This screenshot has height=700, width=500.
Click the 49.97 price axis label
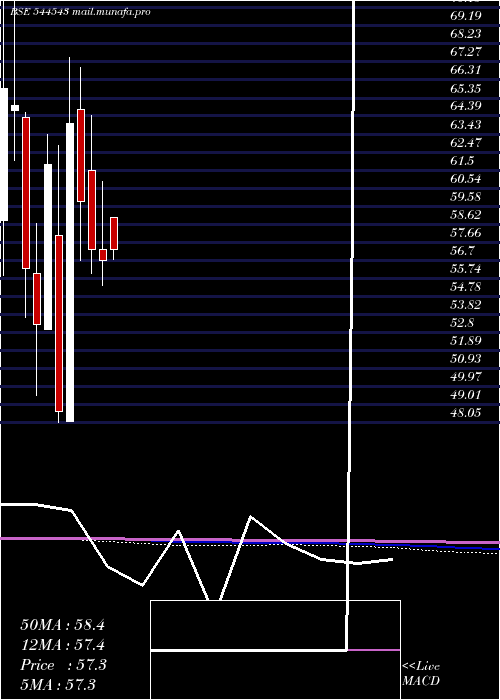(x=465, y=377)
